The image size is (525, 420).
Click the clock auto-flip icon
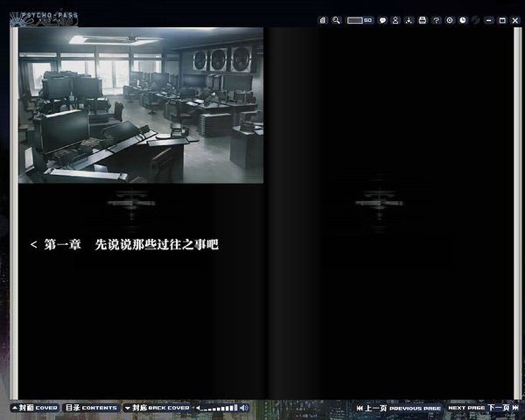[x=463, y=20]
